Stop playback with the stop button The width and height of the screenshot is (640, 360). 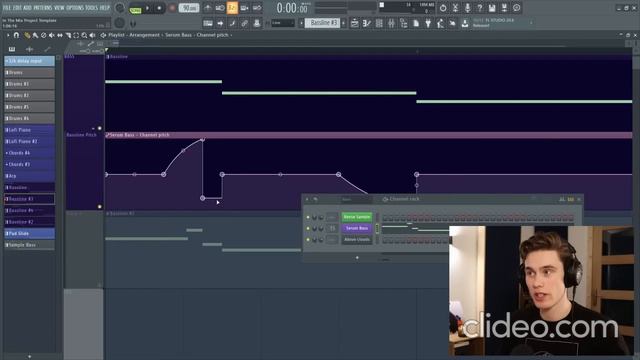(x=159, y=8)
